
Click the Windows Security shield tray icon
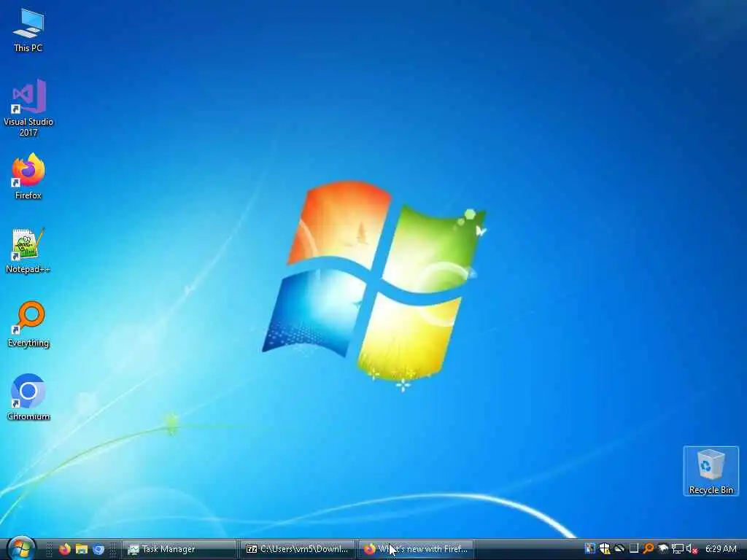(x=605, y=548)
